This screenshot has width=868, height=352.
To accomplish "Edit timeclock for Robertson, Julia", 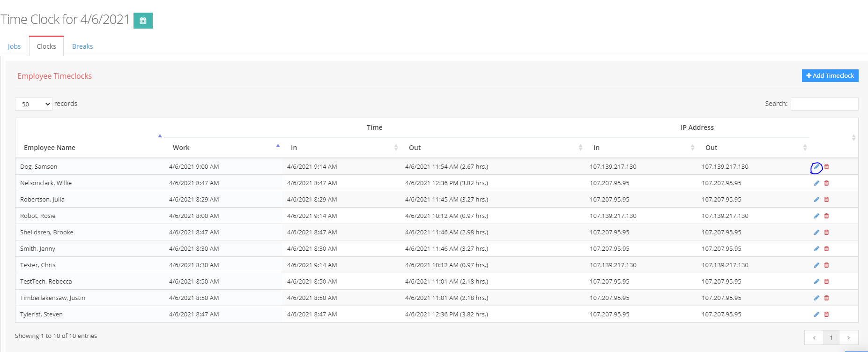I will pyautogui.click(x=816, y=200).
